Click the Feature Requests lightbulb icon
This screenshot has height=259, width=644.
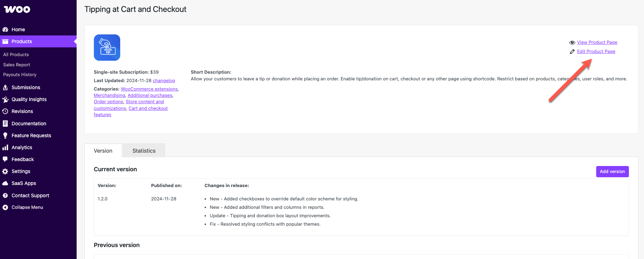(5, 135)
